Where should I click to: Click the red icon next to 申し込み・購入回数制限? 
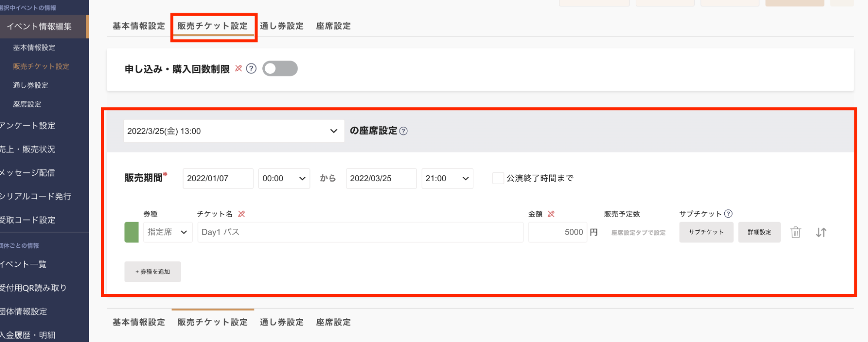click(238, 68)
